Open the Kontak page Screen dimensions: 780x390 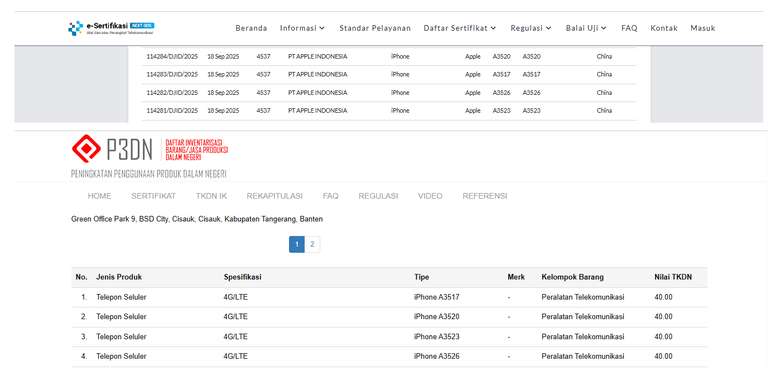(x=664, y=28)
